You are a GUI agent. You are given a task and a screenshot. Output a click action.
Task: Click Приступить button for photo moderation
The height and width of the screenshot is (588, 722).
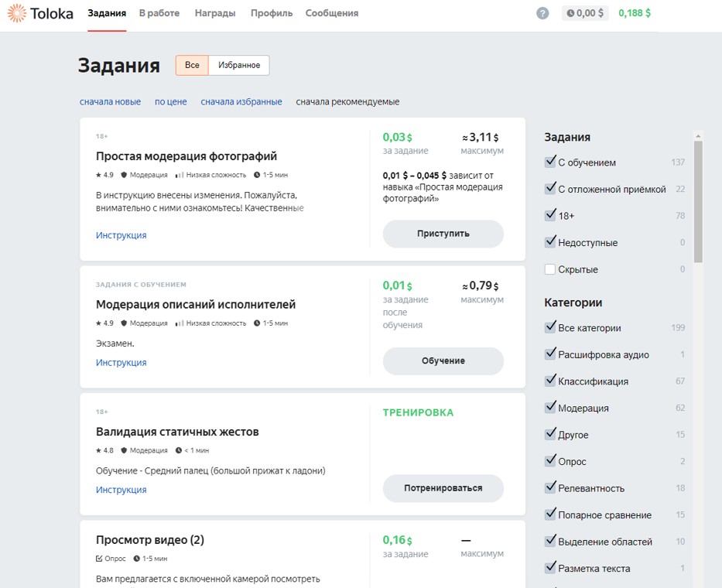click(x=443, y=234)
